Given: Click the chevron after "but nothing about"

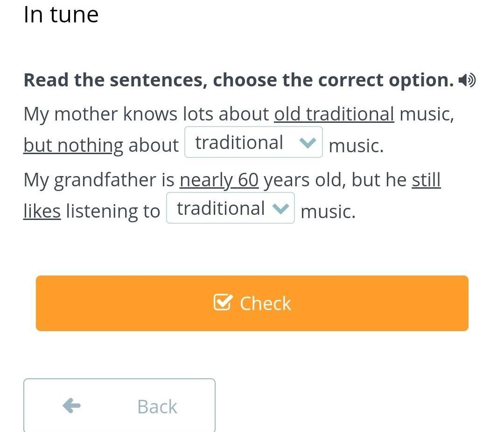Looking at the screenshot, I should [308, 143].
